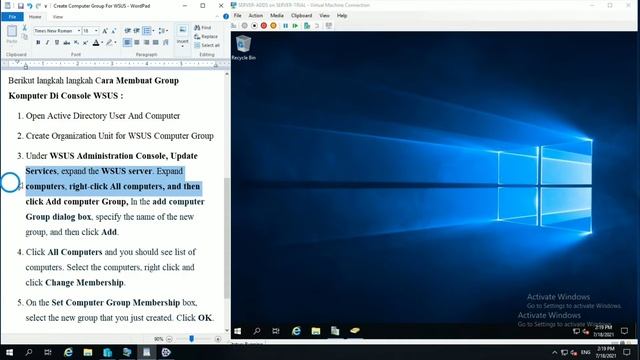Redo action in WordPad quick access toolbar

click(x=38, y=6)
